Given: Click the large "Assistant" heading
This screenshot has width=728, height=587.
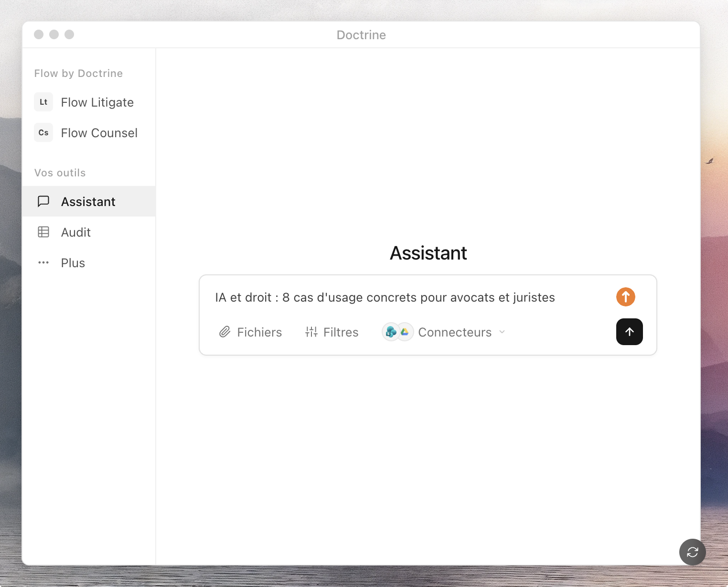Looking at the screenshot, I should (428, 253).
